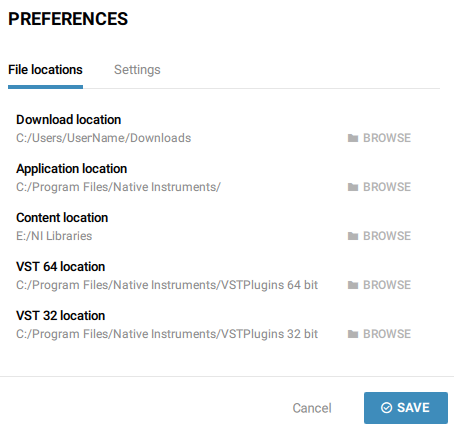Image resolution: width=454 pixels, height=431 pixels.
Task: Click the C:/Users/UserName/Downloads path
Action: pyautogui.click(x=104, y=138)
